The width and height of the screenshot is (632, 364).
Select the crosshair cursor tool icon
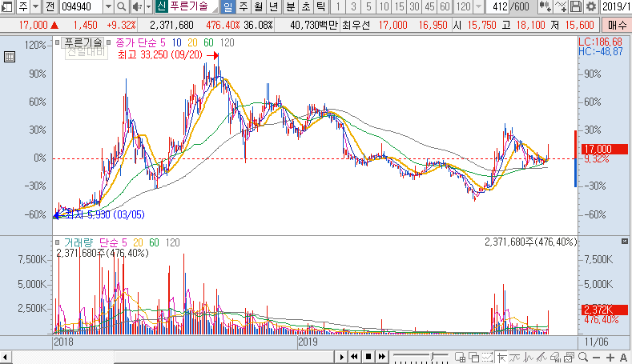[x=501, y=357]
